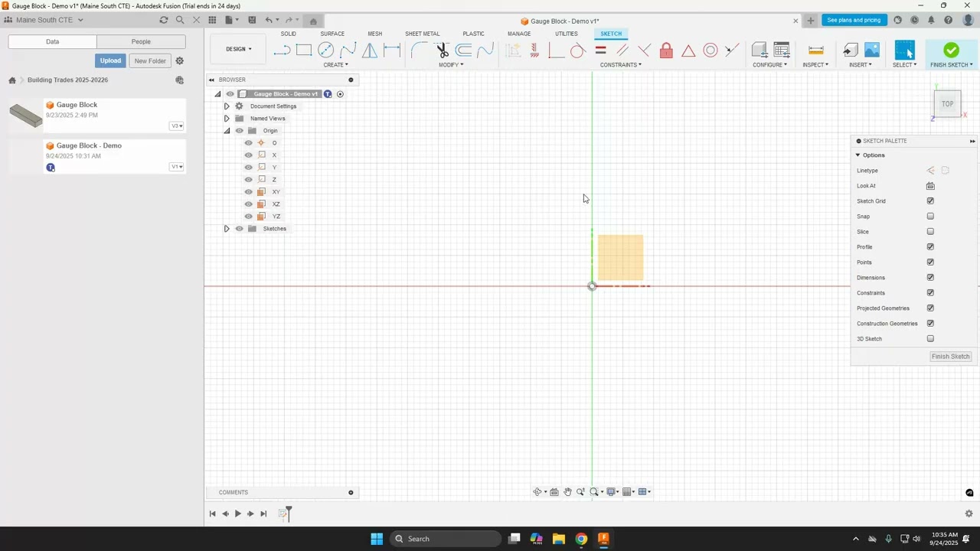Toggle the Constraints checkbox in palette
Viewport: 980px width, 551px height.
coord(930,293)
